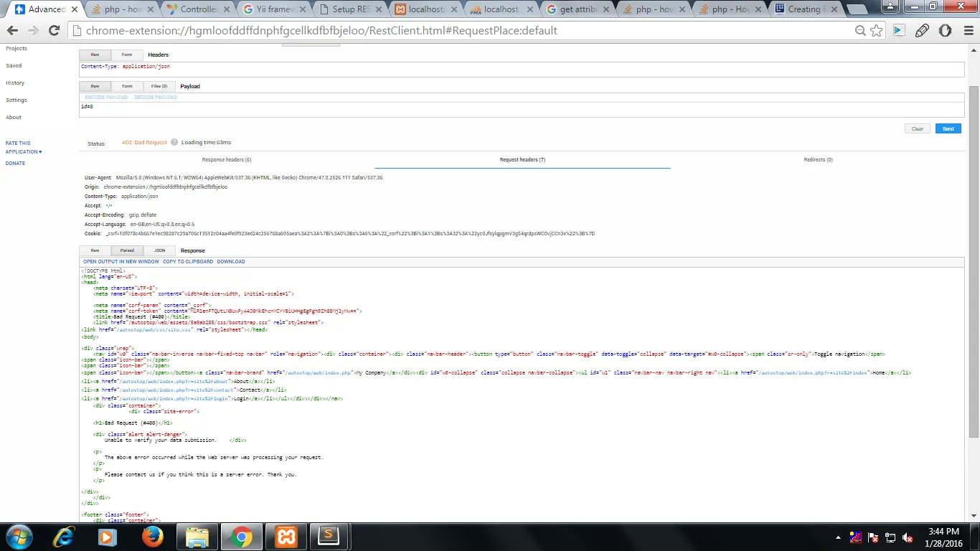980x551 pixels.
Task: Switch to the Yii framework browser tab
Action: point(275,9)
